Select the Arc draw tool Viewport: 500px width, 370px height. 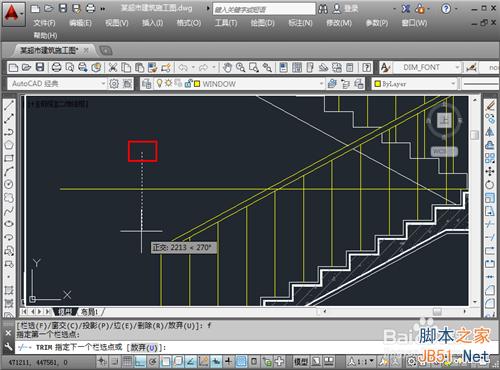pyautogui.click(x=9, y=171)
